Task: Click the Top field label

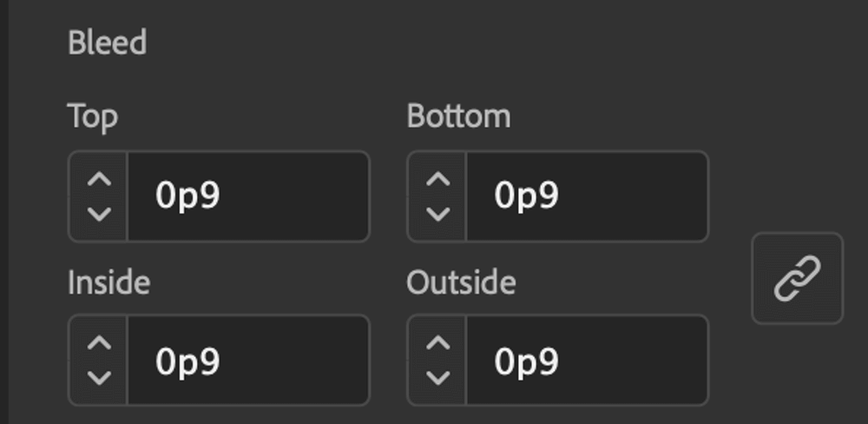Action: point(93,118)
